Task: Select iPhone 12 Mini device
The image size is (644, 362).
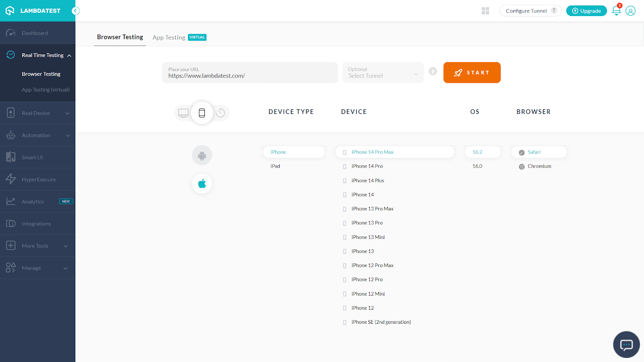Action: click(368, 294)
